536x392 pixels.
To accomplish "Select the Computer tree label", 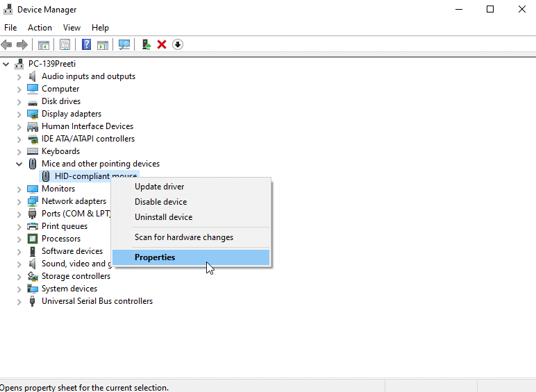I will pyautogui.click(x=60, y=89).
